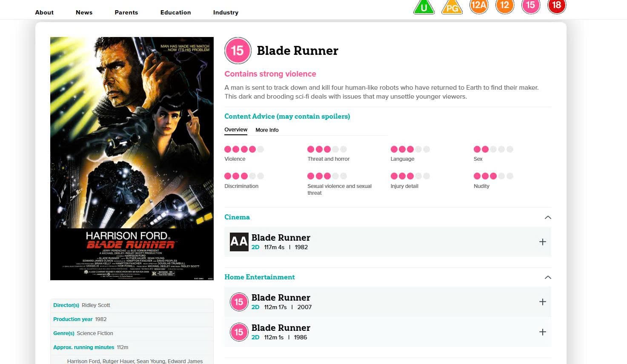Image resolution: width=627 pixels, height=364 pixels.
Task: Click the Threat and horror label
Action: 329,159
